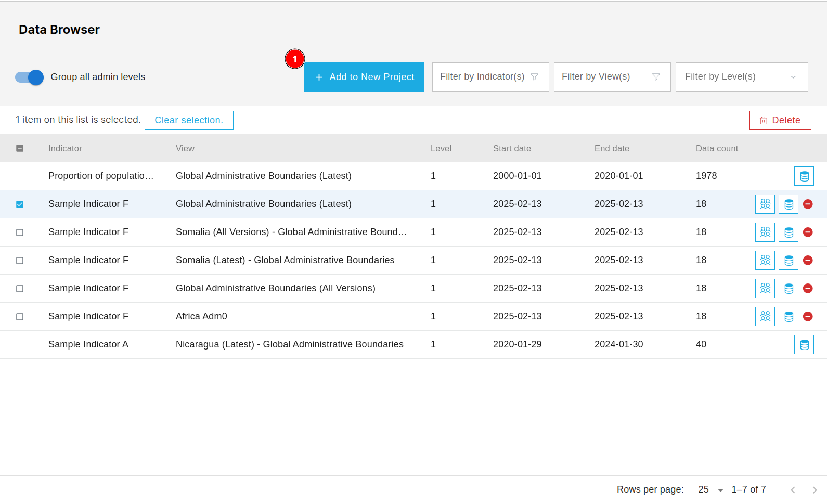Open people-group icon in Global Administrative Boundaries (All Versions) row

coord(765,288)
